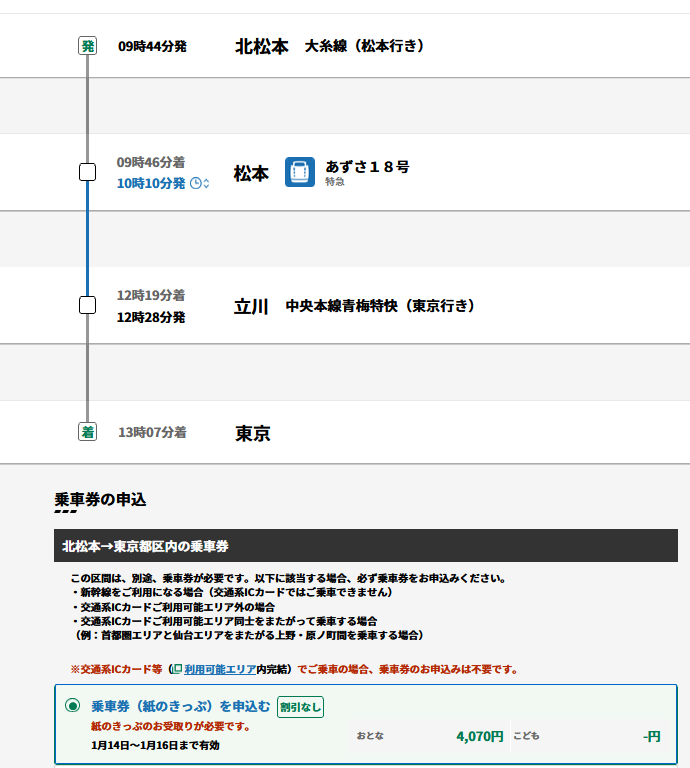Click the 紙のきっぷのお受取りが必要です notice
The image size is (690, 768).
click(170, 726)
